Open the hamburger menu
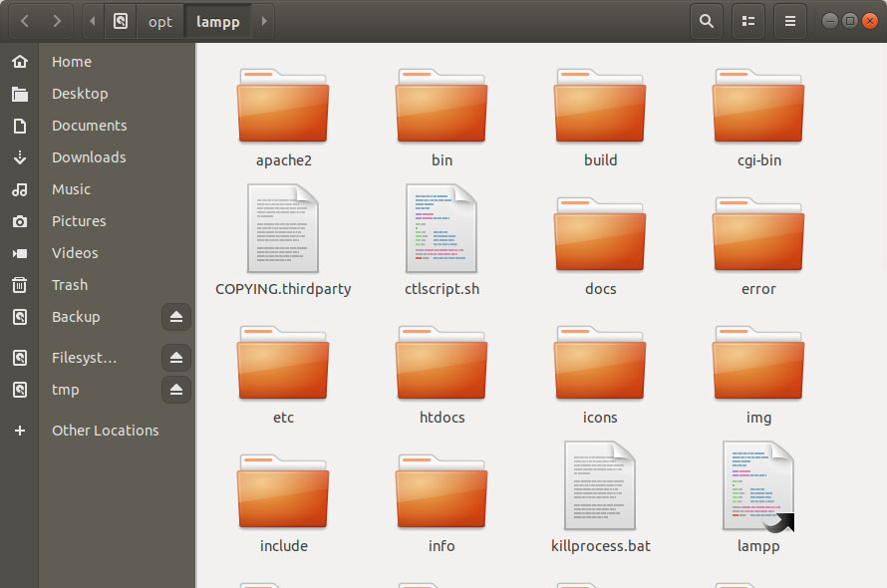887x588 pixels. click(x=789, y=20)
